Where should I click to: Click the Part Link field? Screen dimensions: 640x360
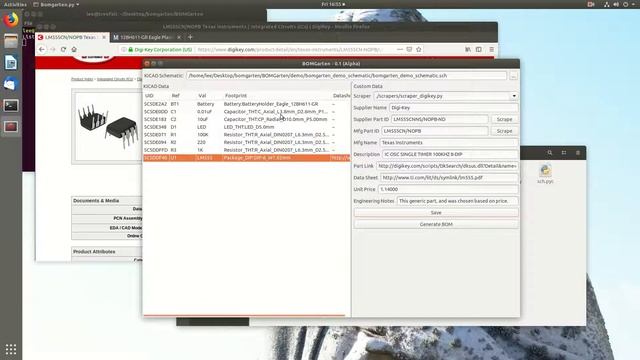coord(447,166)
